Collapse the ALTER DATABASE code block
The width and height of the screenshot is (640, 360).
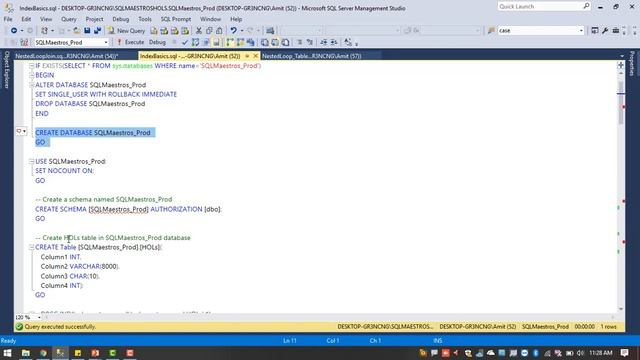coord(31,85)
